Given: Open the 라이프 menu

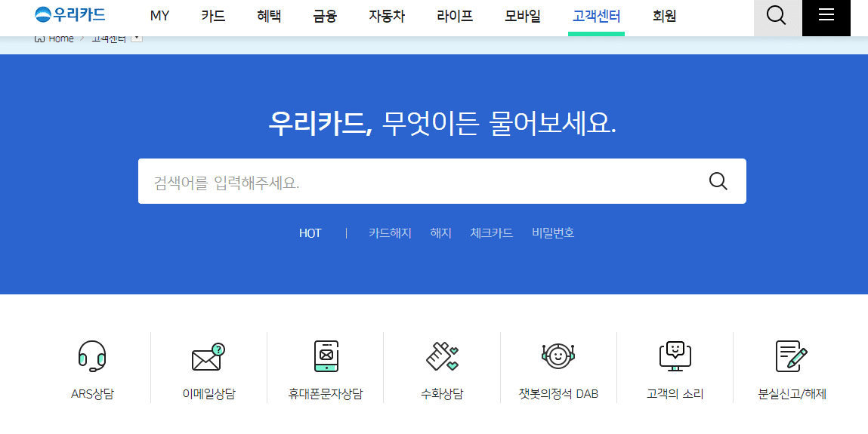Looking at the screenshot, I should (455, 16).
